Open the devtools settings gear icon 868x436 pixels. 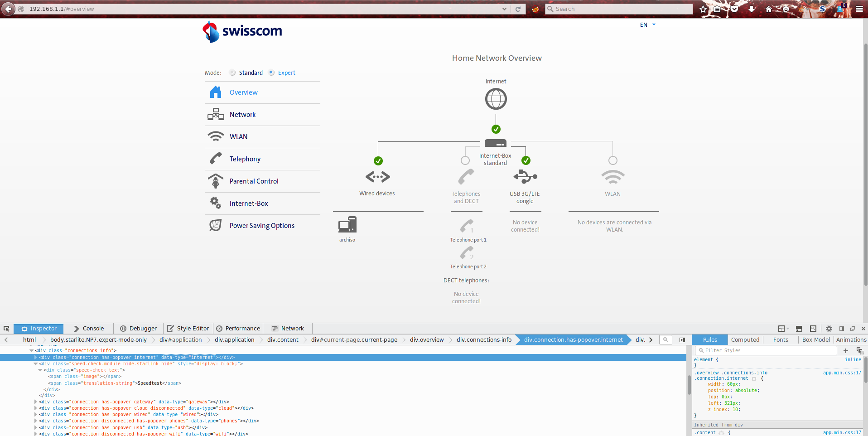pyautogui.click(x=829, y=329)
